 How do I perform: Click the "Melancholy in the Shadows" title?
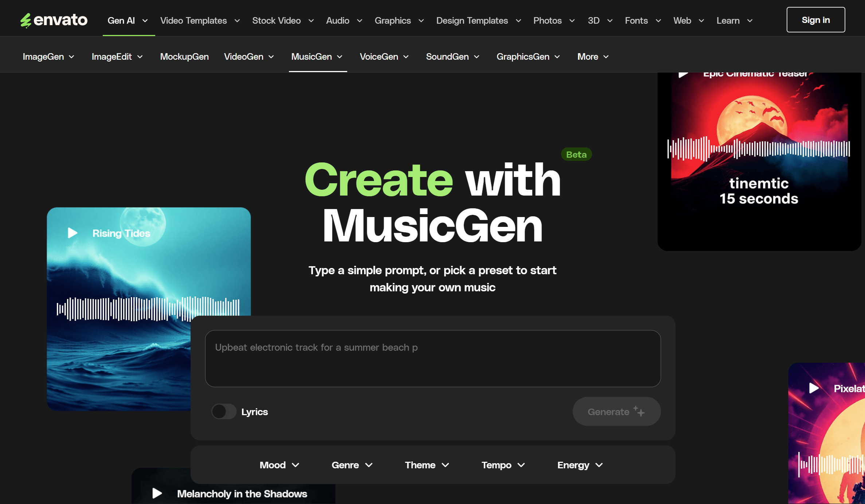pyautogui.click(x=242, y=493)
